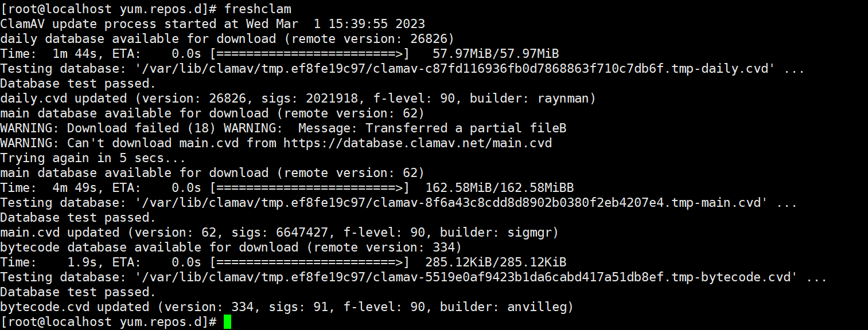Click the 'Download failed (18)' warning text
This screenshot has height=330, width=868.
click(x=142, y=128)
